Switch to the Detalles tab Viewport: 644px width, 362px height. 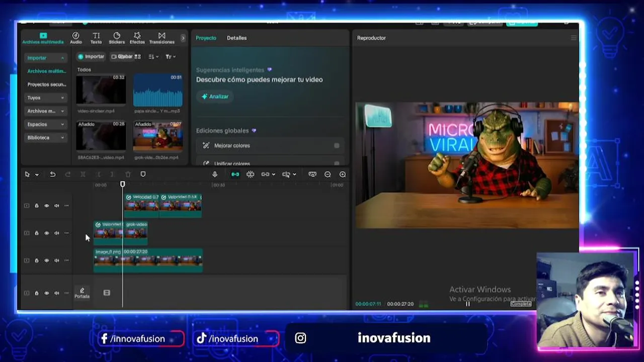point(236,38)
